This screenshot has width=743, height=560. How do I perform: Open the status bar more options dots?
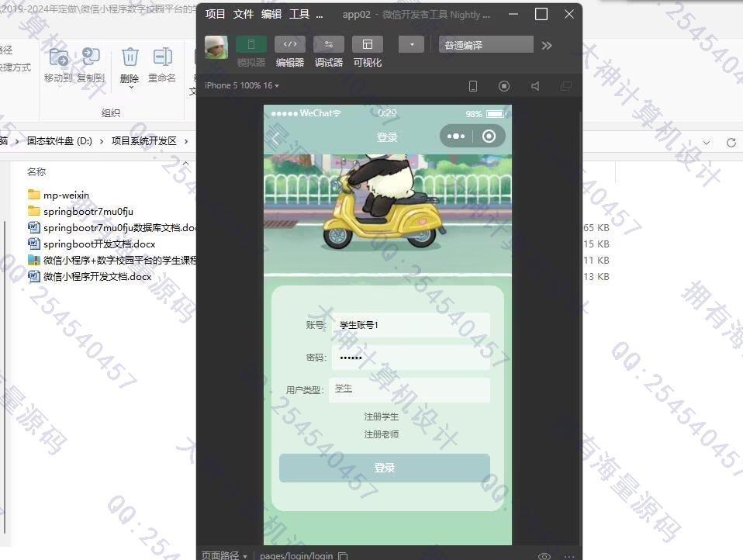[x=569, y=556]
